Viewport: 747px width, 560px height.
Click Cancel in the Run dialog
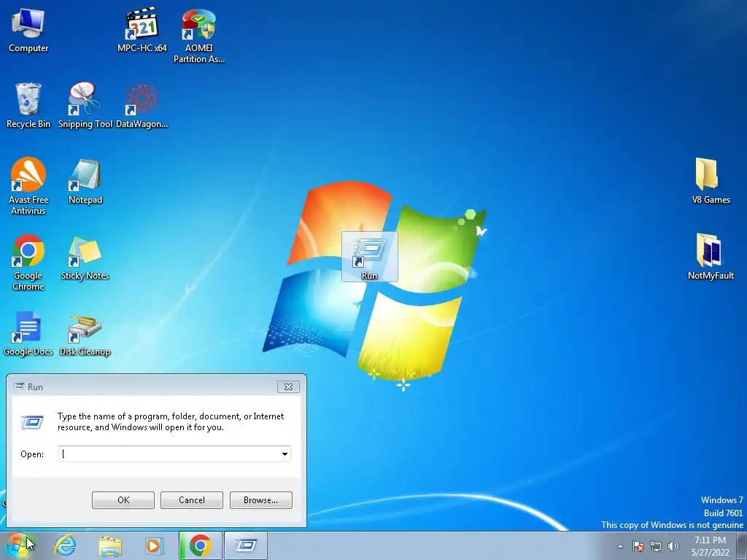pos(192,500)
